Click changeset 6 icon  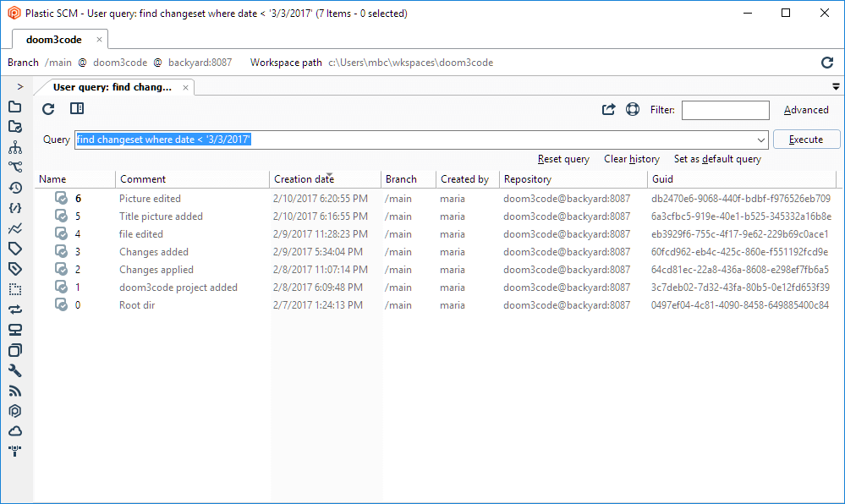tap(62, 199)
